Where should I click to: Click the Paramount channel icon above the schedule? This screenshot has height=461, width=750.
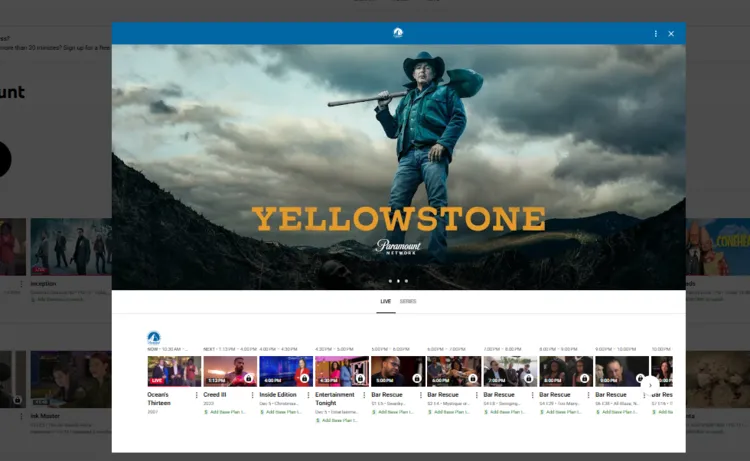coord(154,338)
